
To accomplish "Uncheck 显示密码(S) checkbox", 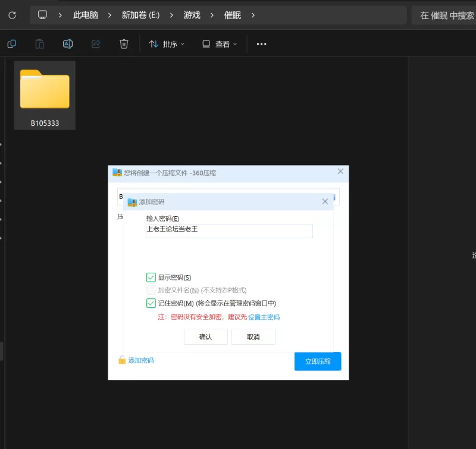I will pyautogui.click(x=151, y=277).
